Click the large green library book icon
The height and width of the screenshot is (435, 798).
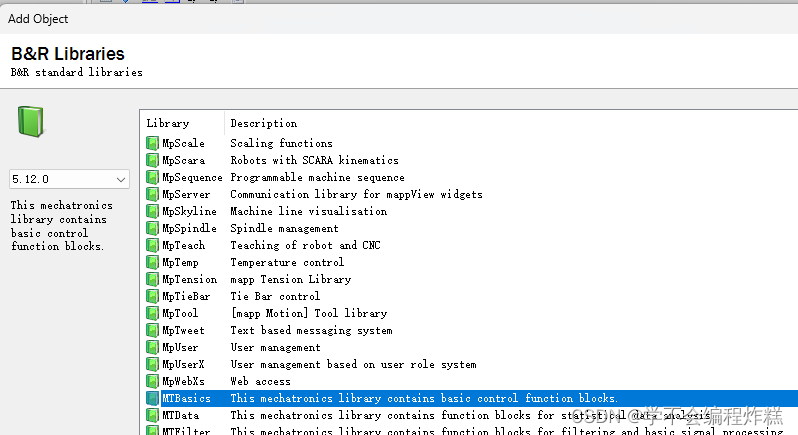point(31,122)
